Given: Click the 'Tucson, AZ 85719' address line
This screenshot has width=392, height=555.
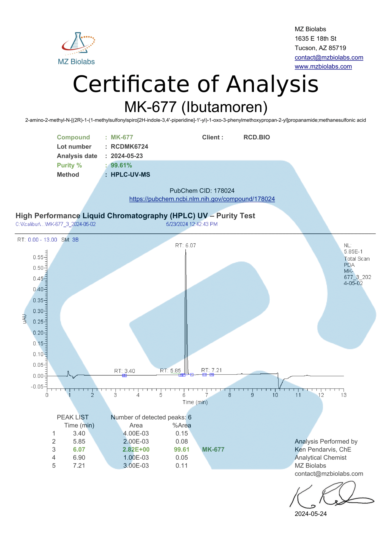Looking at the screenshot, I should click(x=320, y=48).
